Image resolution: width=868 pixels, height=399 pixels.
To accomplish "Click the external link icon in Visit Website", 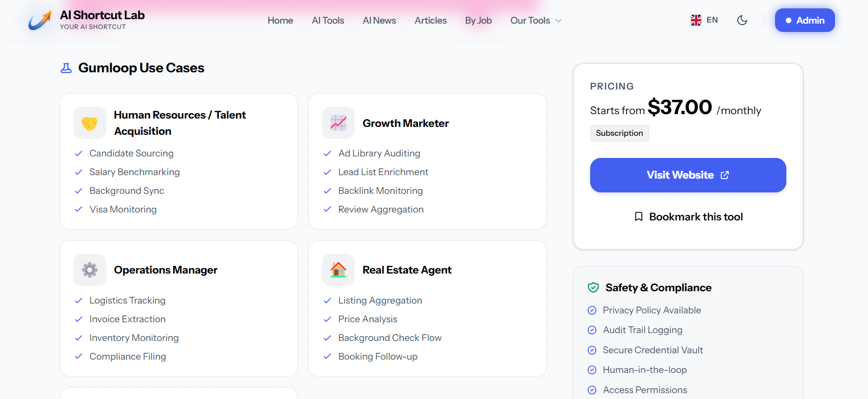I will pos(725,175).
